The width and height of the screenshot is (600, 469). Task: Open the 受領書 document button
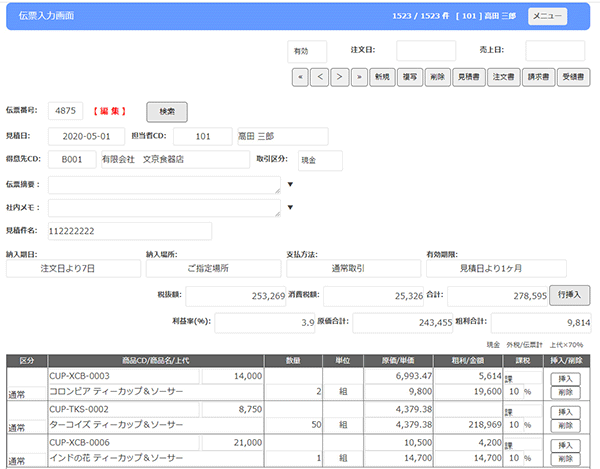pos(573,77)
